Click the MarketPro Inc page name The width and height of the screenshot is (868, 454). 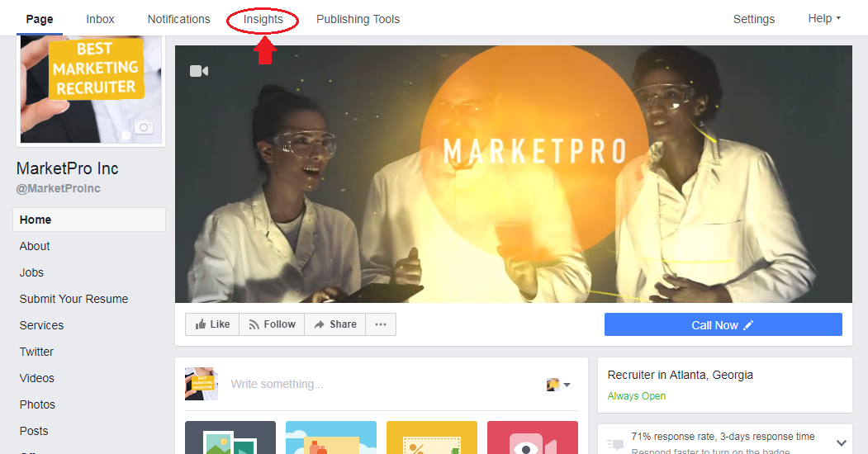point(68,168)
